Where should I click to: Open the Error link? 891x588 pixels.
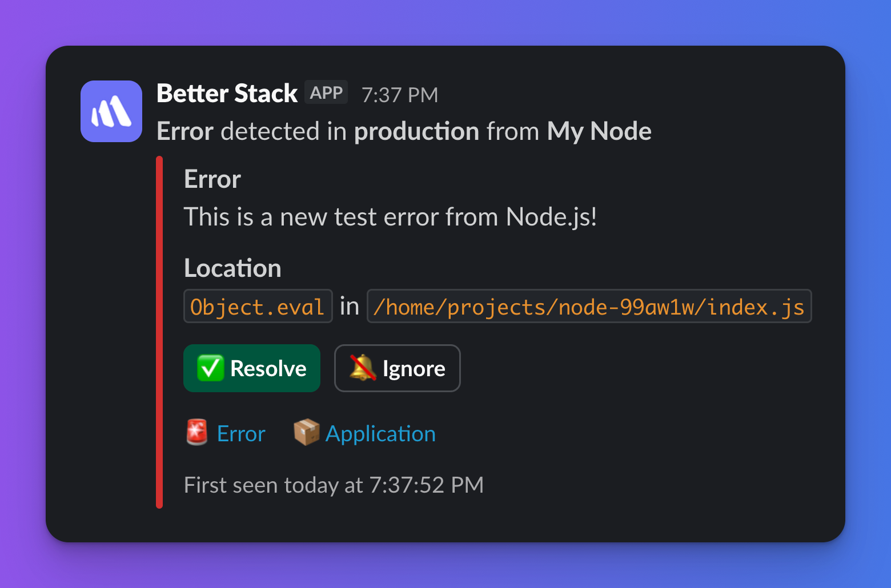pos(240,433)
